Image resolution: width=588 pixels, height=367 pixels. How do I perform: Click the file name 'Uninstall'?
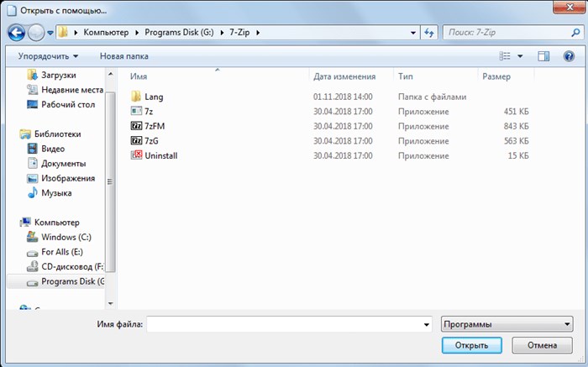(161, 155)
